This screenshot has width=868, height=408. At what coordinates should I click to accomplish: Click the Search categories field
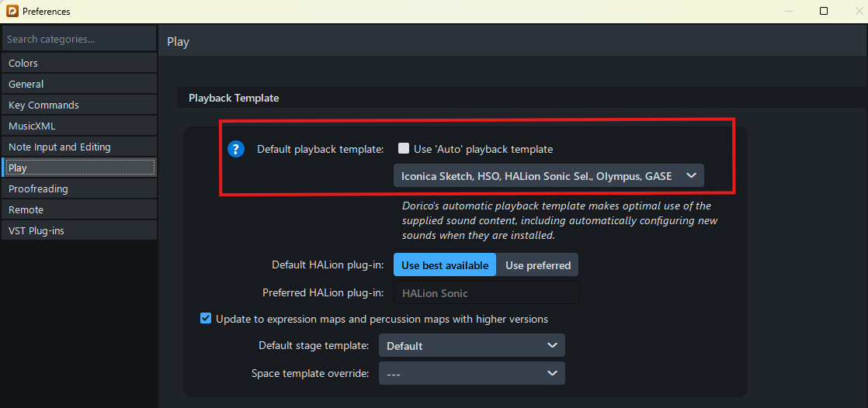(x=78, y=39)
